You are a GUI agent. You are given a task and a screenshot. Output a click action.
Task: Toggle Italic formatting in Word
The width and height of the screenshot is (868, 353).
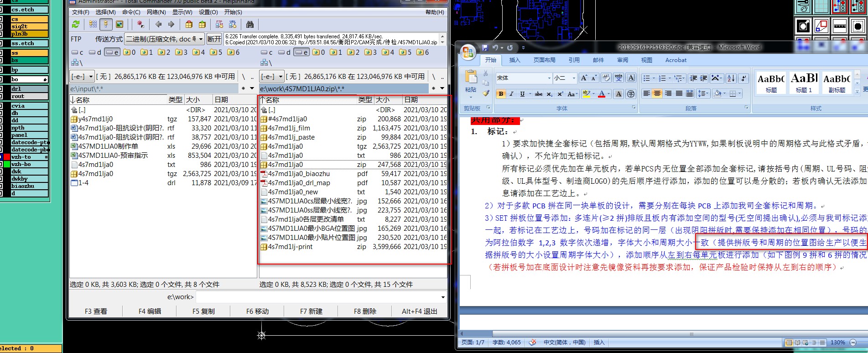coord(511,94)
